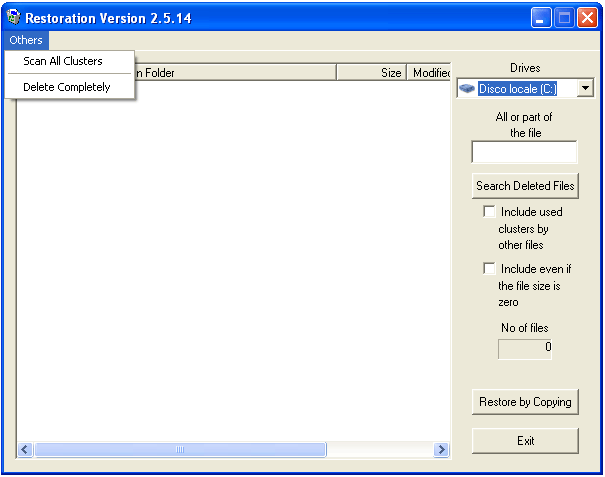This screenshot has height=477, width=605.
Task: Focus the All or part of the file field
Action: pos(524,152)
